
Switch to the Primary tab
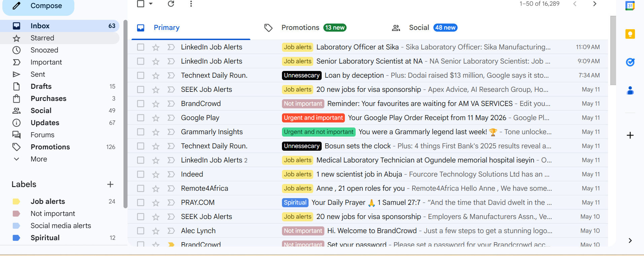(x=191, y=28)
